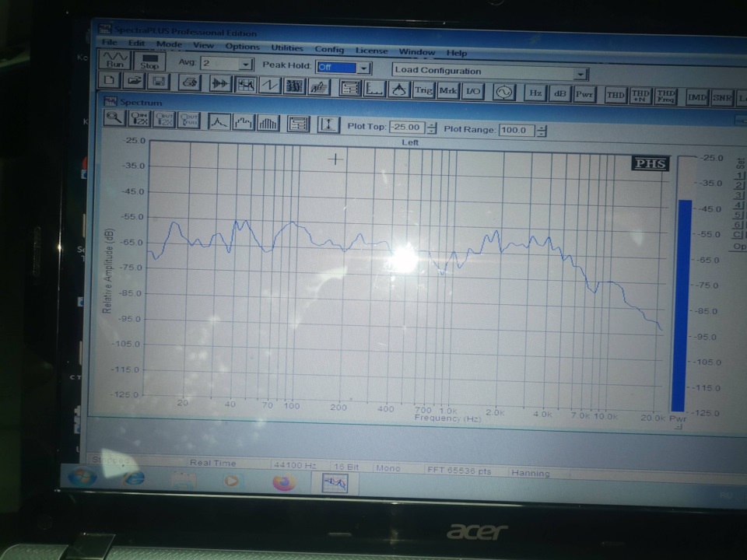Toggle the 3-D Surface view icon
The height and width of the screenshot is (560, 747).
(x=319, y=87)
